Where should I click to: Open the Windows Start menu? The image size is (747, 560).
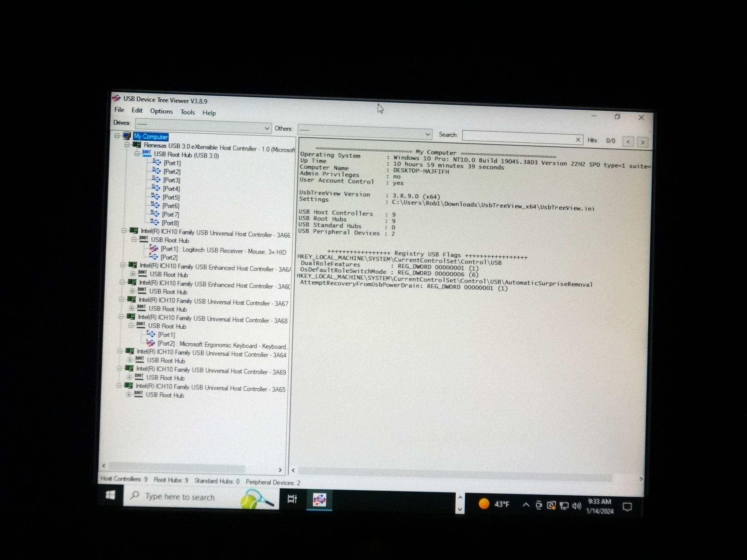point(110,495)
